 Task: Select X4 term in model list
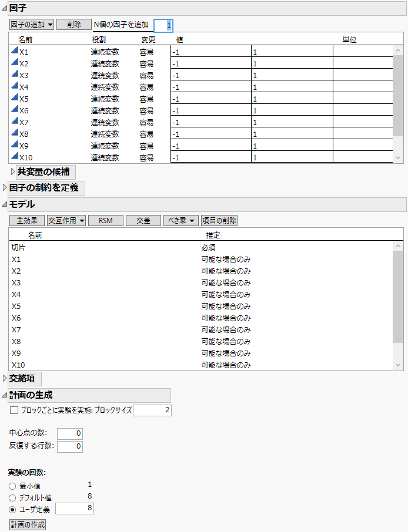click(16, 295)
